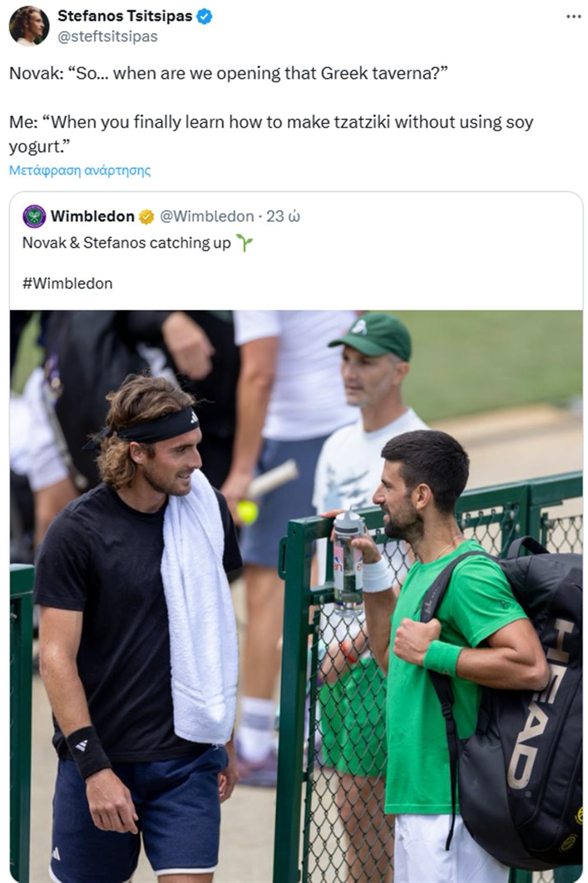Image resolution: width=588 pixels, height=883 pixels.
Task: Click the seedling emoji in quoted post
Action: pyautogui.click(x=244, y=243)
